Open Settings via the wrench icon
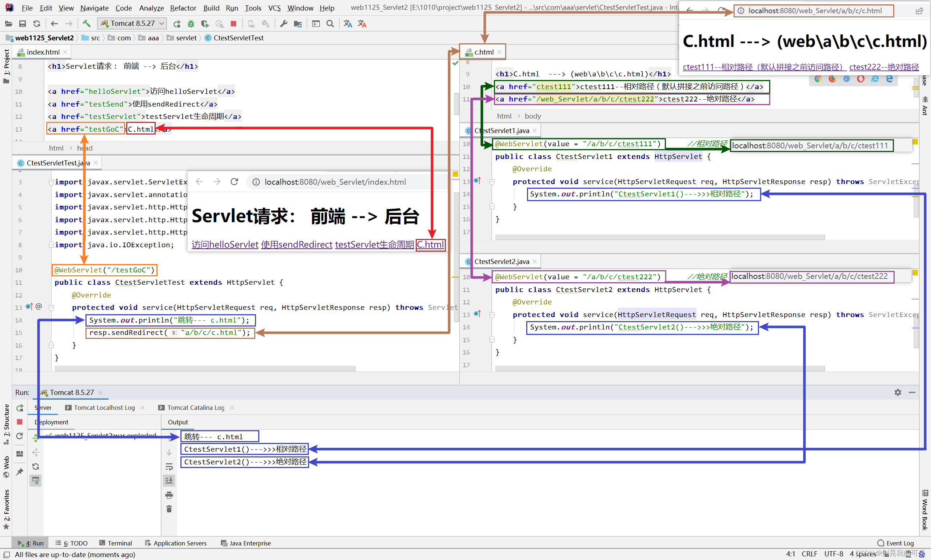The height and width of the screenshot is (560, 931). [x=283, y=24]
